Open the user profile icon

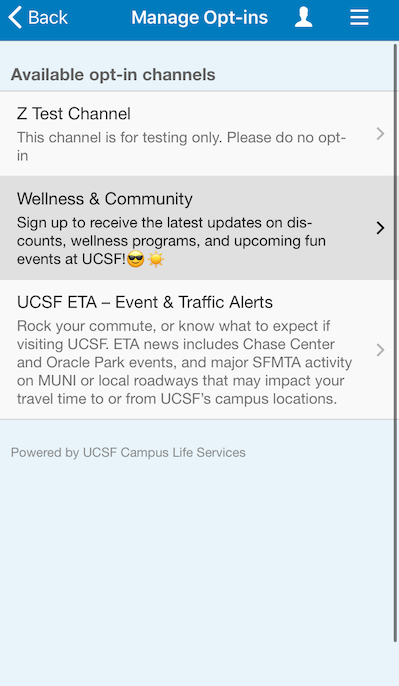pyautogui.click(x=304, y=18)
